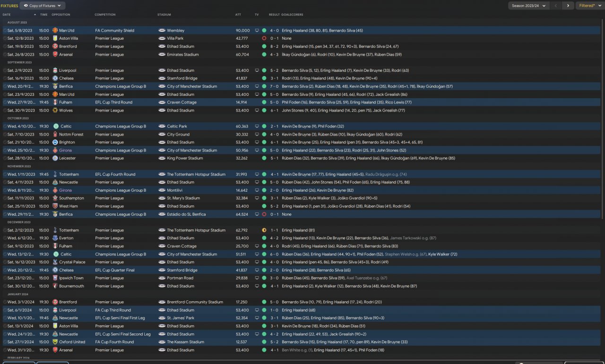Screen dimensions: 605x364
Task: Click the Leicester club badge
Action: pyautogui.click(x=55, y=158)
